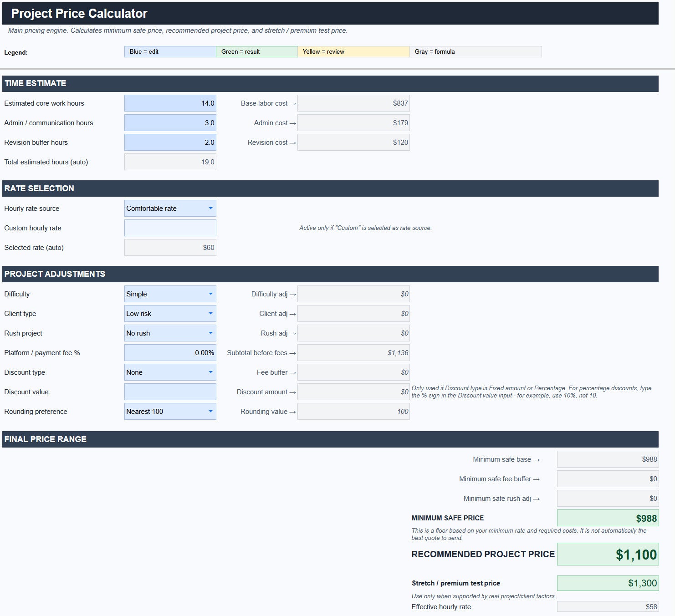Open the Hourly rate source dropdown
Screen dimensions: 675x616
coord(170,209)
